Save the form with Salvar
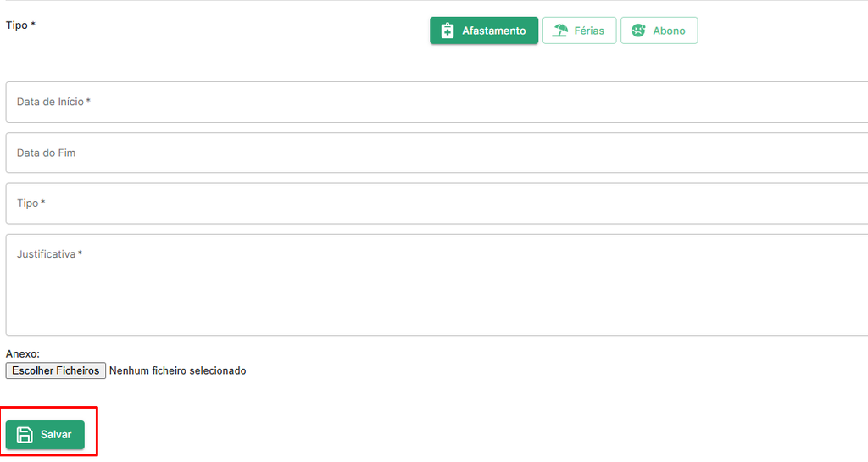The image size is (868, 462). point(45,435)
